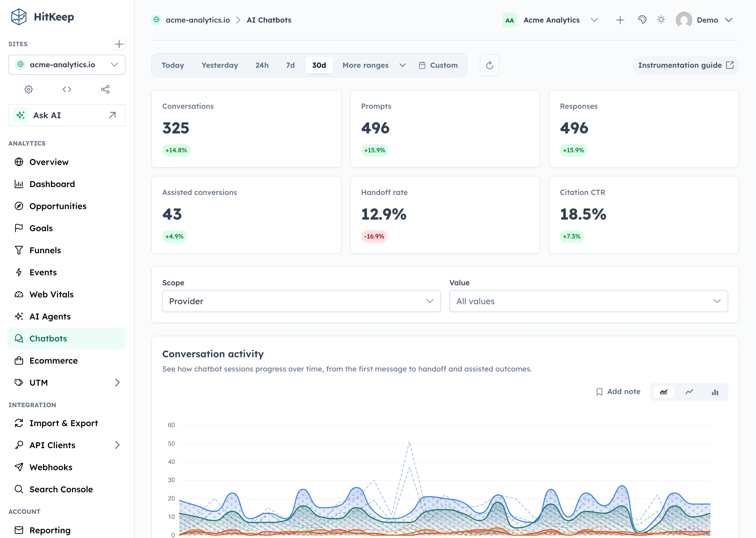Open the Funnels page
Screen dimensions: 756x538
(x=67, y=250)
